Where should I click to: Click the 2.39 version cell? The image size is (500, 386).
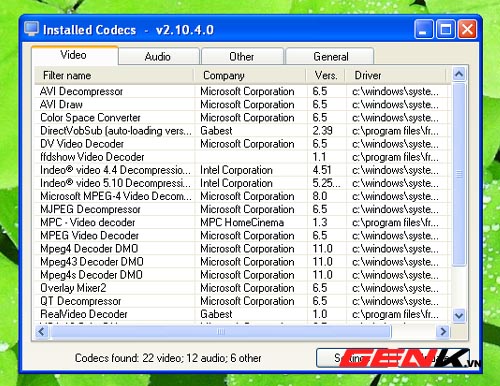click(322, 131)
